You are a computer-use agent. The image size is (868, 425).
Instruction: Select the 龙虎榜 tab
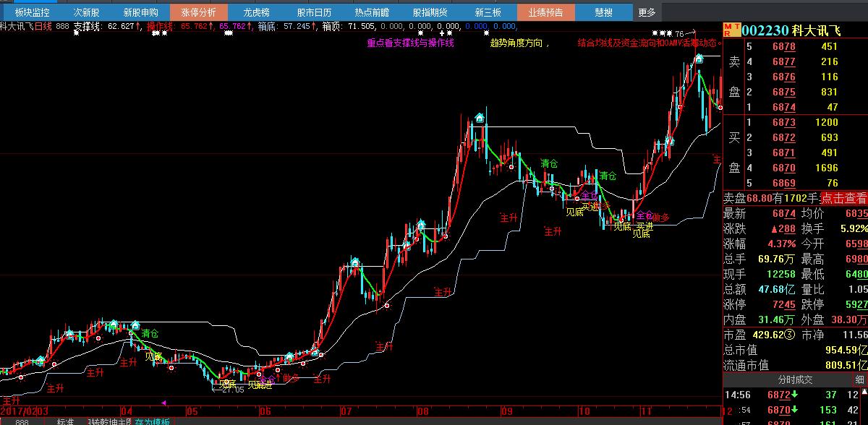pos(256,12)
